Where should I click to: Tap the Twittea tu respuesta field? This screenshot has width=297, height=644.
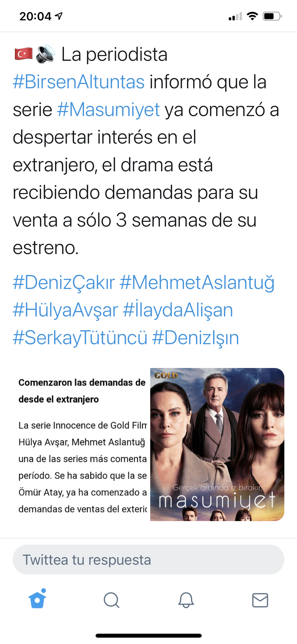coord(148,559)
